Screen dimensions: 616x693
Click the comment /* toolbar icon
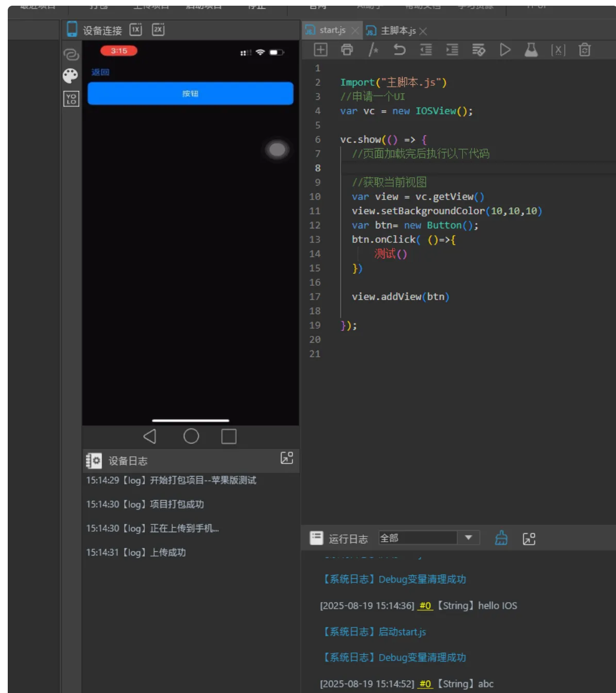tap(373, 50)
